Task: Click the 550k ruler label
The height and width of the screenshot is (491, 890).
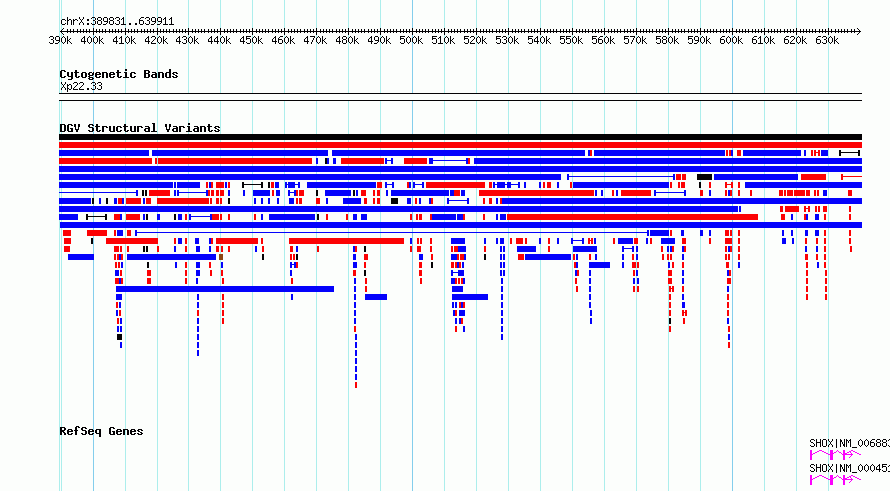Action: click(571, 41)
